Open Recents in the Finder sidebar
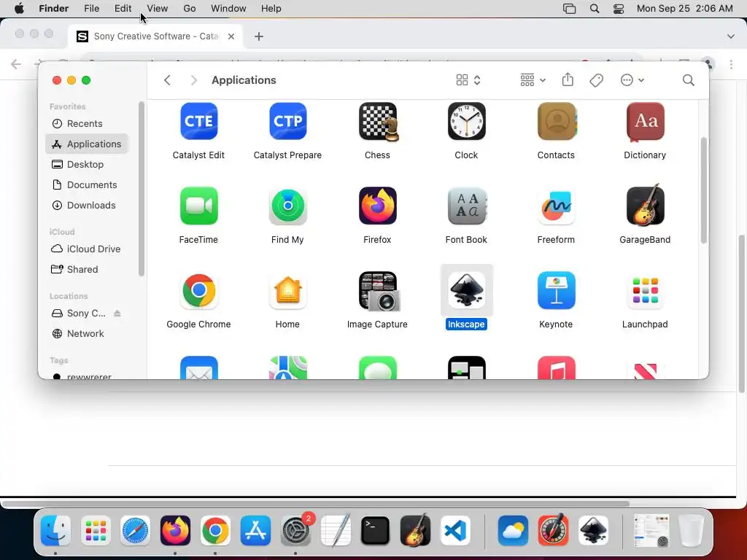The height and width of the screenshot is (560, 747). [x=87, y=123]
